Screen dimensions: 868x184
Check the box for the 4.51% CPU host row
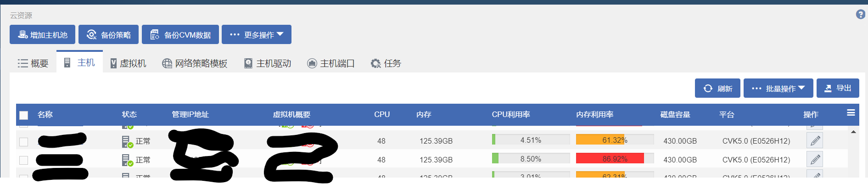(x=24, y=142)
